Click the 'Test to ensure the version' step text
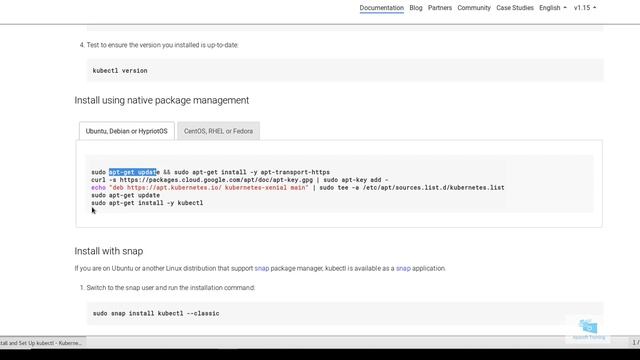The width and height of the screenshot is (640, 360). (x=162, y=45)
